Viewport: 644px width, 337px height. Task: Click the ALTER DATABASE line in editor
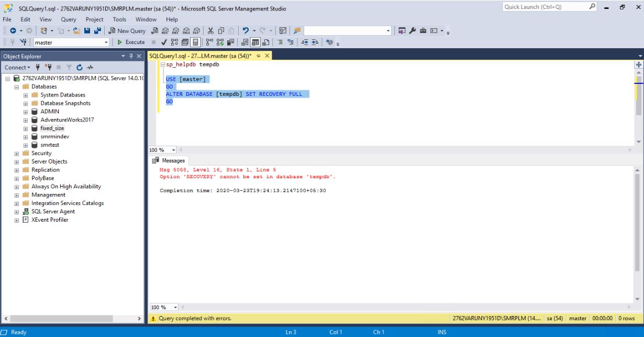coord(234,94)
